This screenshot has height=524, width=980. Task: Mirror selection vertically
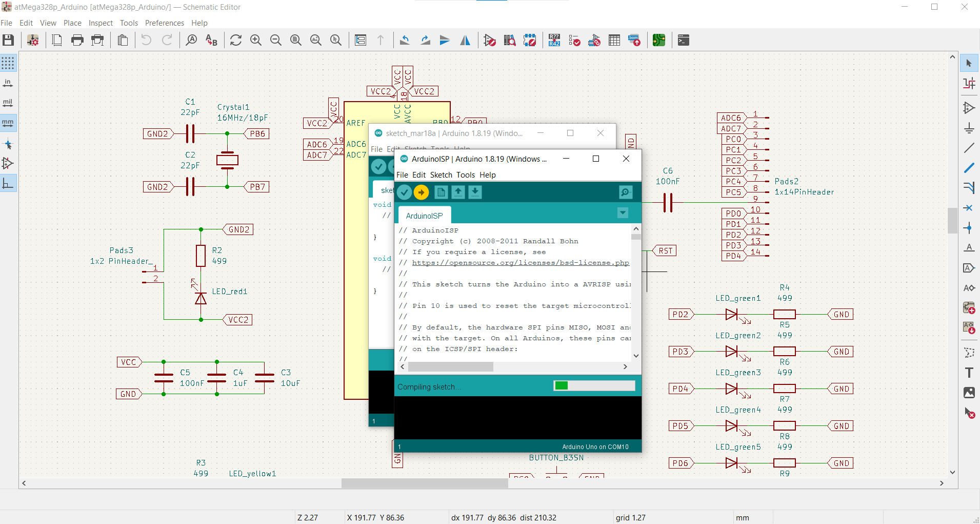pos(445,40)
